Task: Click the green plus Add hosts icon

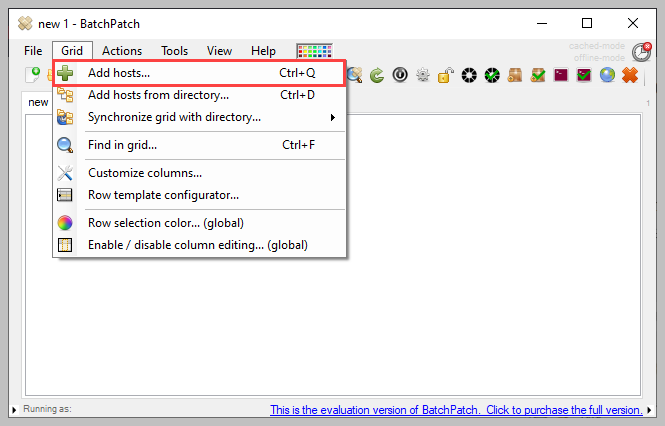Action: 65,73
